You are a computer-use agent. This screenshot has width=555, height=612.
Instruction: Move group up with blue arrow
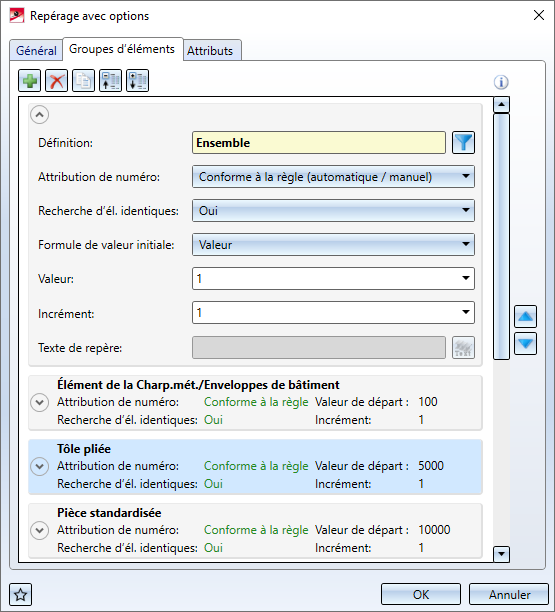point(525,317)
